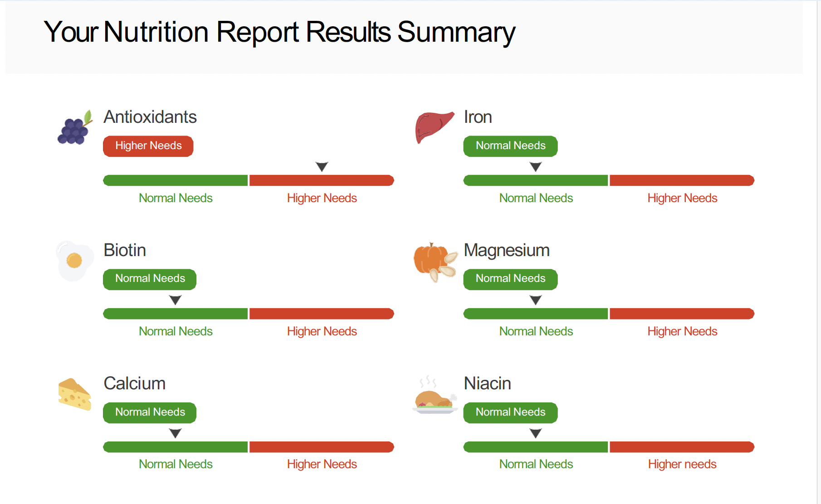Click the red segment of the Niacin bar

point(681,447)
